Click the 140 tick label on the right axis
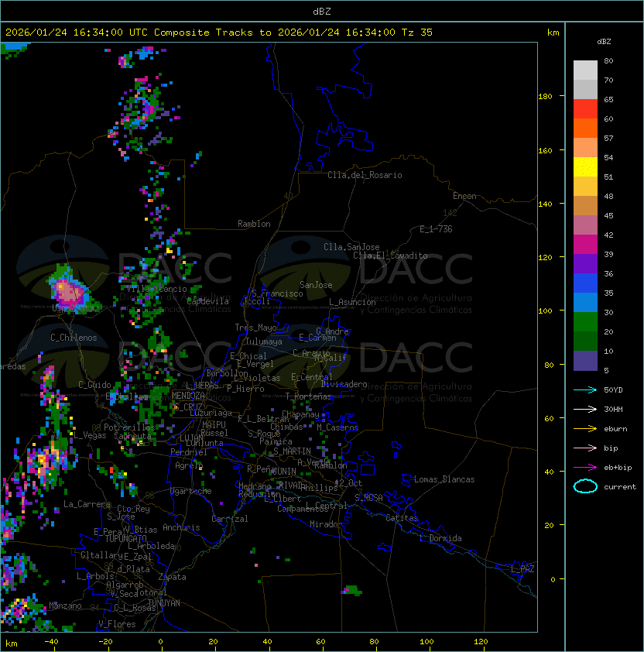Screen dimensions: 644x652 pos(545,204)
